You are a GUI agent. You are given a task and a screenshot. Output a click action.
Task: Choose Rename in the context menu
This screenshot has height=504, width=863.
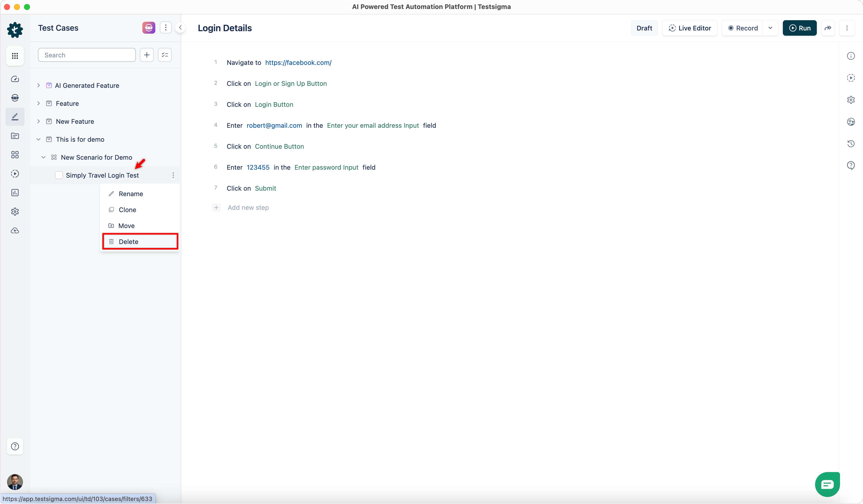131,194
